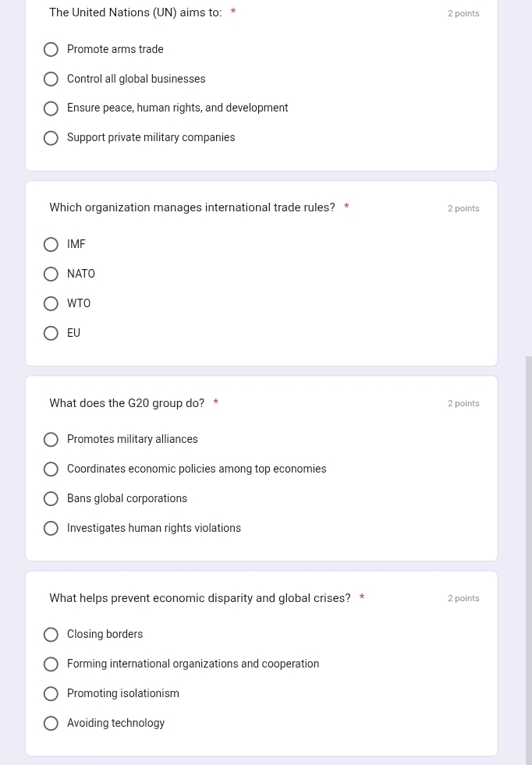
Task: Click the 'Which organization manages international trade rules?' heading
Action: point(193,207)
